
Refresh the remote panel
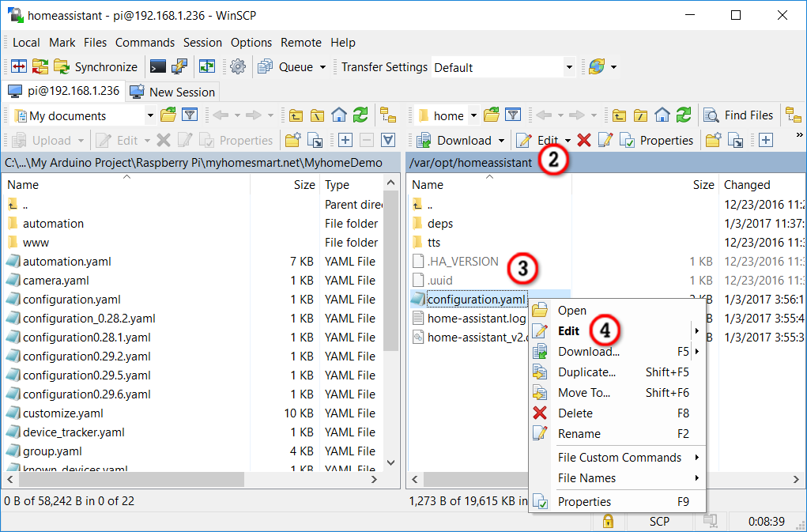tap(684, 115)
